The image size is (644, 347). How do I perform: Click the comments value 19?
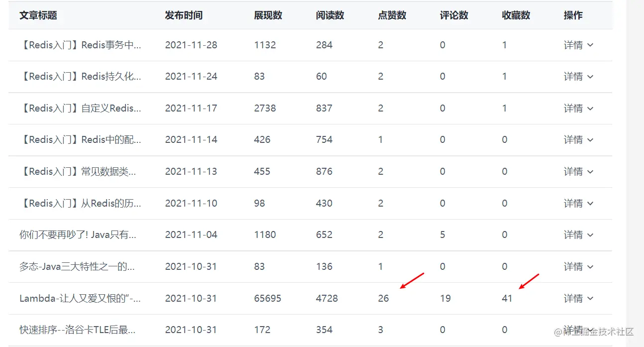(x=445, y=298)
